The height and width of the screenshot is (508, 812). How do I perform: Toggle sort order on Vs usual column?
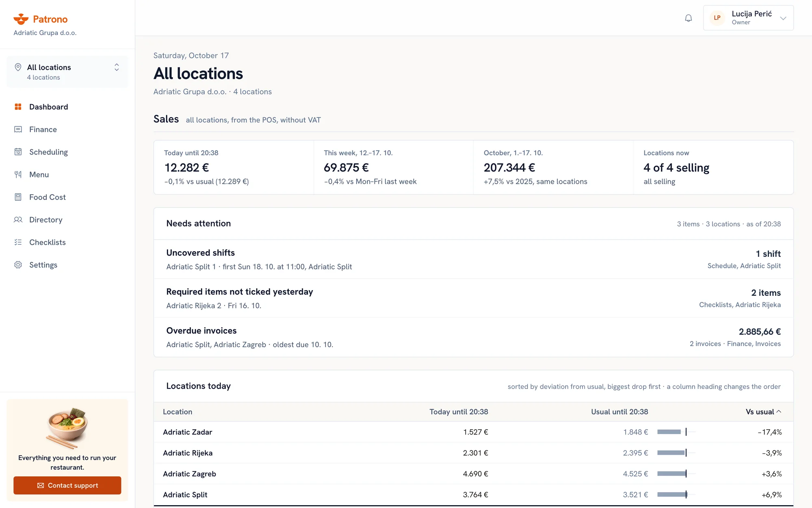point(763,412)
